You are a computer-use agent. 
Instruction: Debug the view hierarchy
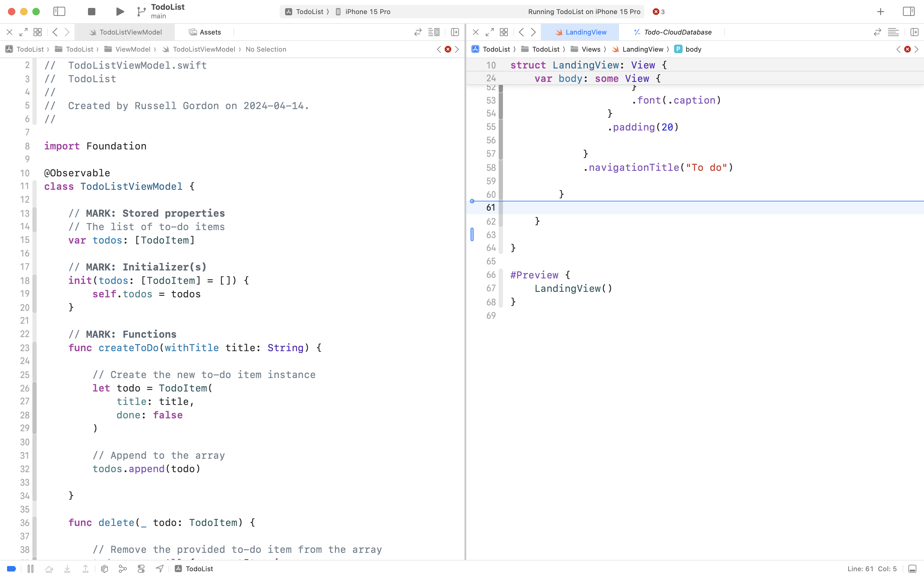(104, 569)
